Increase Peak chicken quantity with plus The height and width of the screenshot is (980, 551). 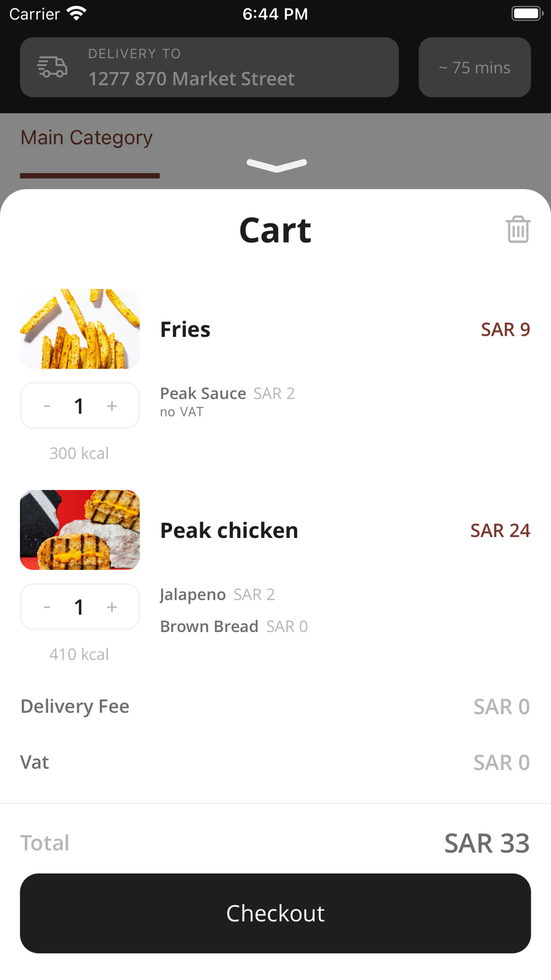click(112, 607)
